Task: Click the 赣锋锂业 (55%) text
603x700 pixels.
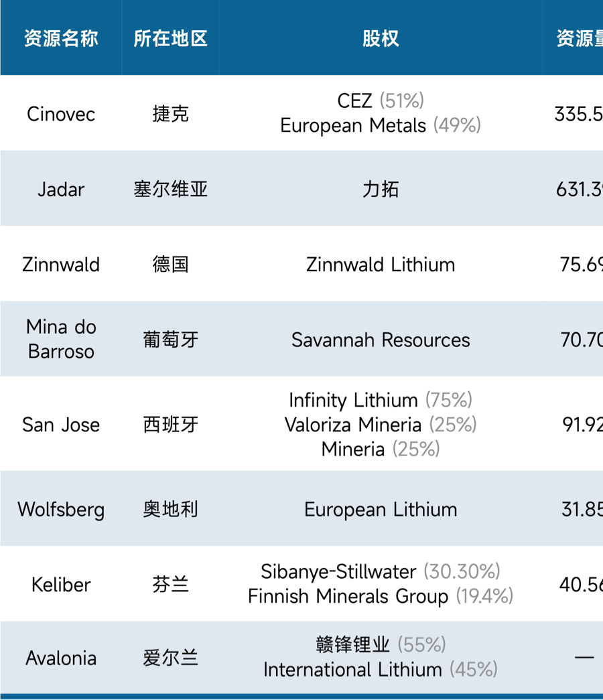Action: coord(381,645)
